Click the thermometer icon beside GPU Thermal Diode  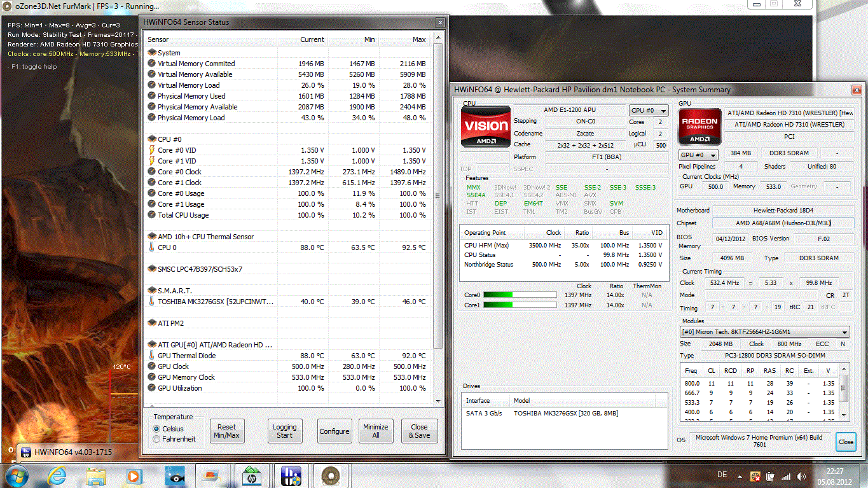(151, 356)
